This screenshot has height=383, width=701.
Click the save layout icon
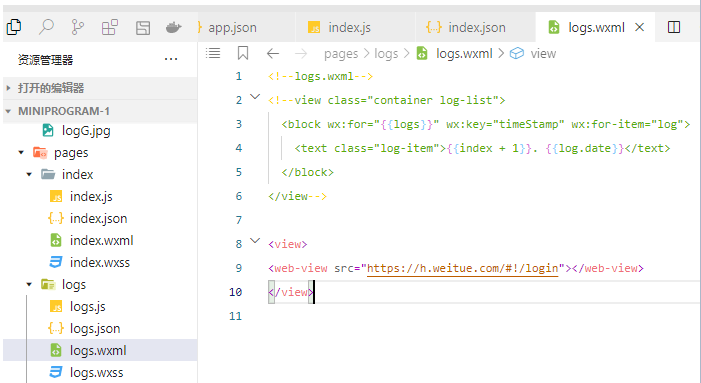[x=143, y=28]
